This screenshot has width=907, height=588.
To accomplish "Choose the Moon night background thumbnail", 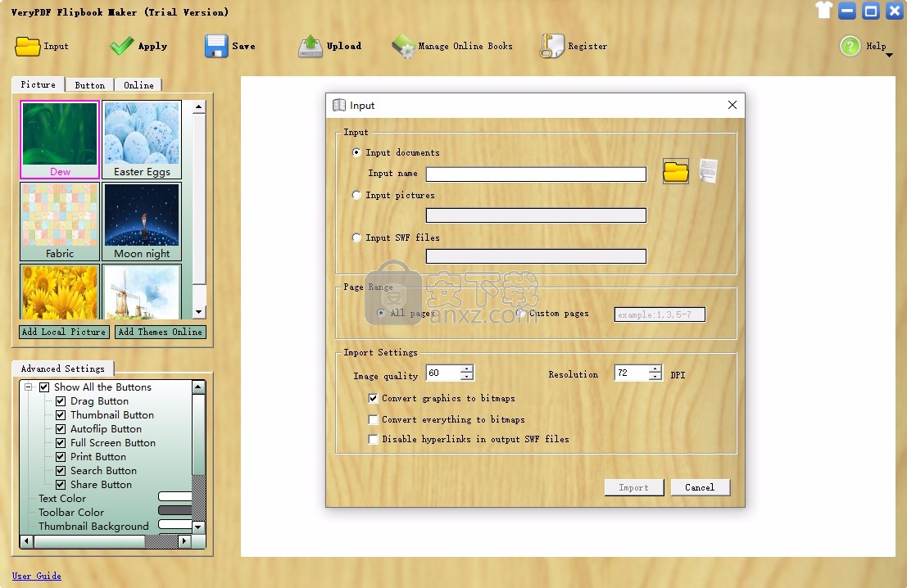I will pyautogui.click(x=142, y=221).
